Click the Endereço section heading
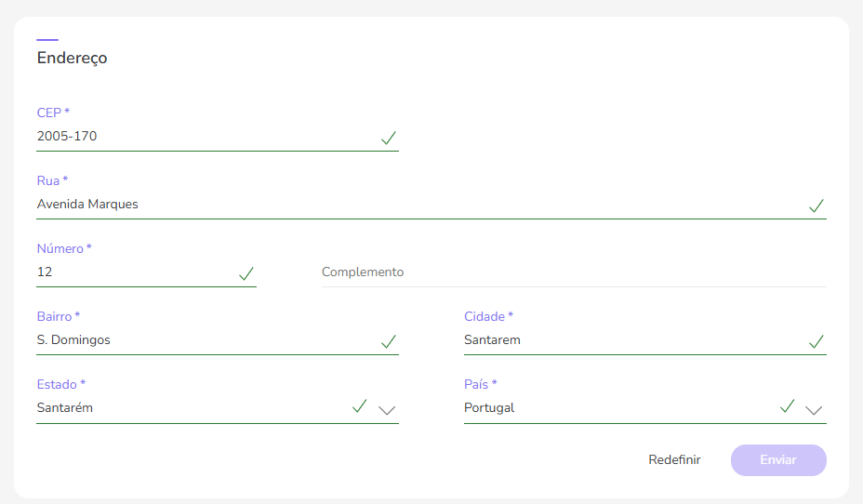 click(73, 58)
